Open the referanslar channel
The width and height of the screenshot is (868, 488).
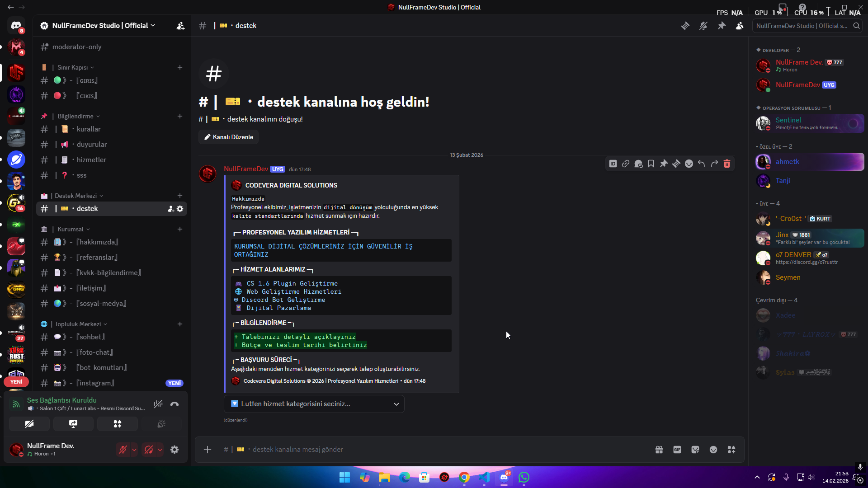[112, 258]
